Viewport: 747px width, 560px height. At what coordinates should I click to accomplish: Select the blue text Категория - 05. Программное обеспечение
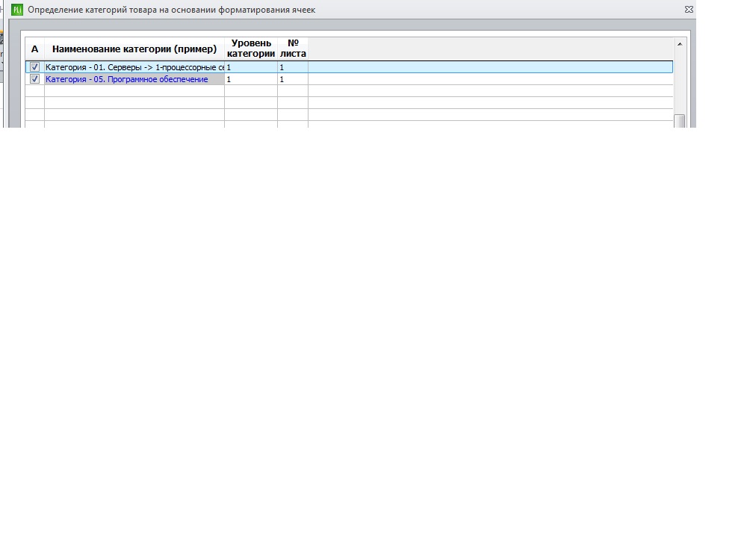click(127, 80)
